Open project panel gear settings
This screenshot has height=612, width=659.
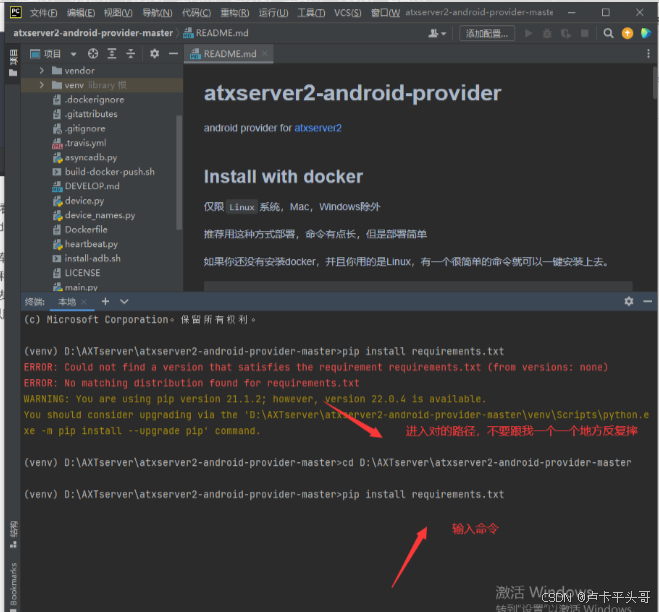154,53
